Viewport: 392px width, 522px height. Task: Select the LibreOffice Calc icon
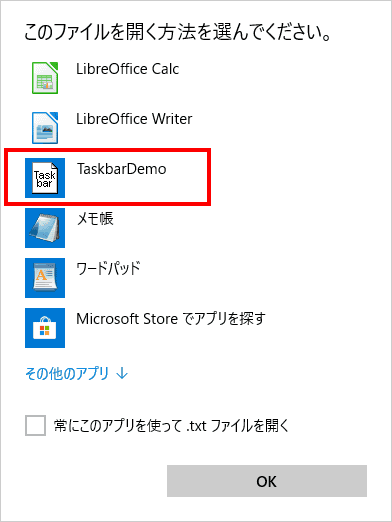[45, 78]
